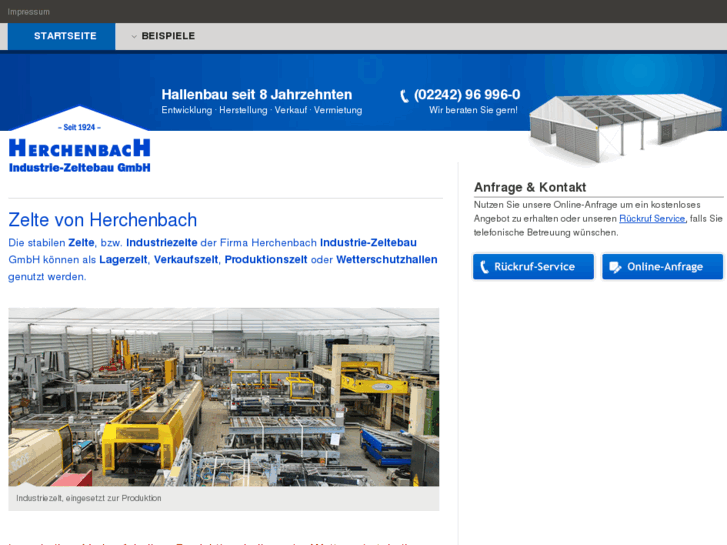Click the tagline Entwicklung Herstellung Verkauf Vermietung
Image resolution: width=727 pixels, height=545 pixels.
pos(261,110)
